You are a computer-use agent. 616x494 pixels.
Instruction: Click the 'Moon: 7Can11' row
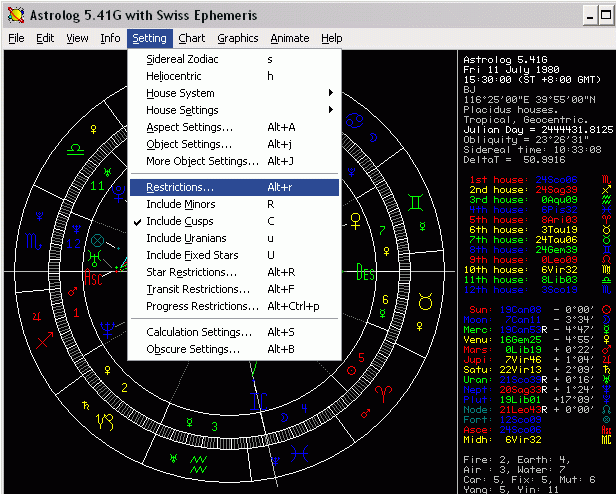[x=539, y=320]
